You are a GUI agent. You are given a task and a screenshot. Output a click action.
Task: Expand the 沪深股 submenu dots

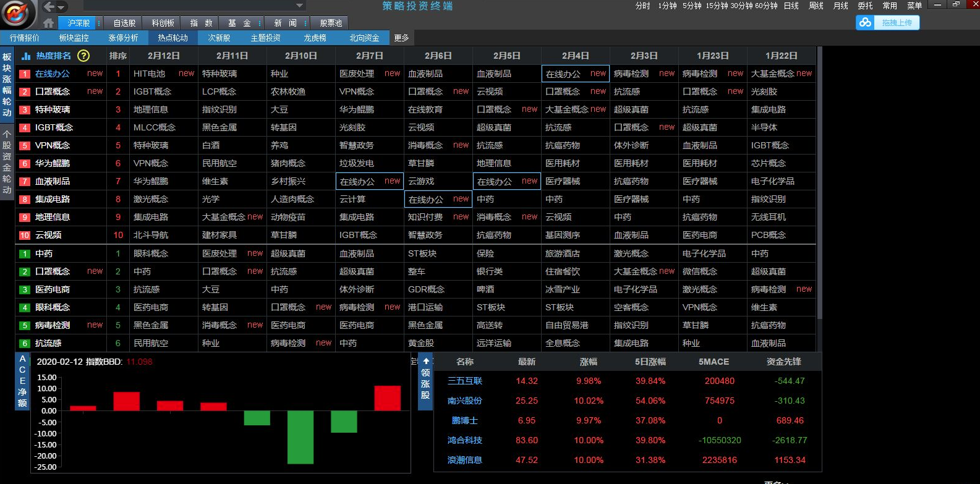click(x=99, y=23)
